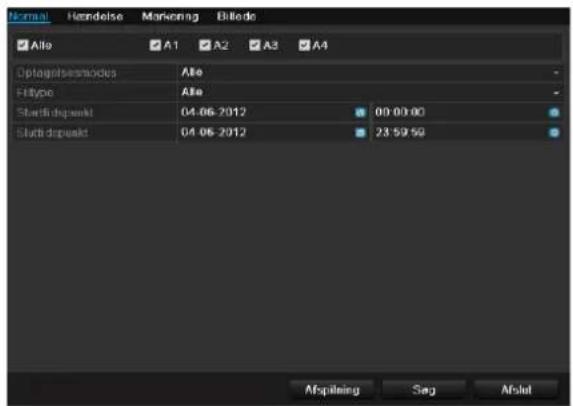Click the Afspilning button

click(x=332, y=390)
